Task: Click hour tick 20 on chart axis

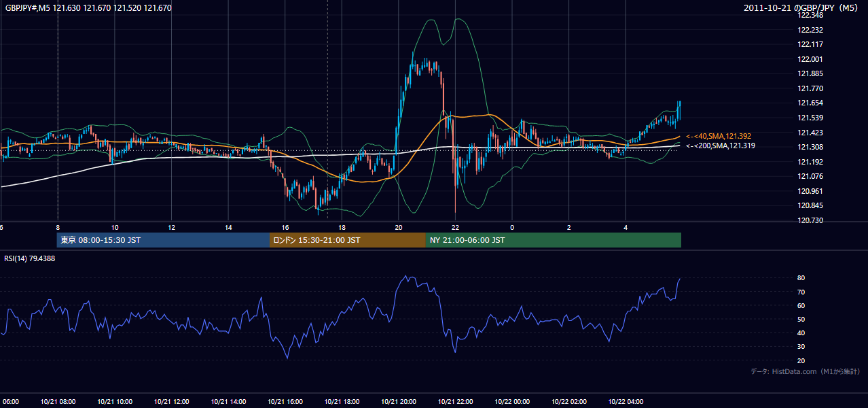Action: coord(399,228)
